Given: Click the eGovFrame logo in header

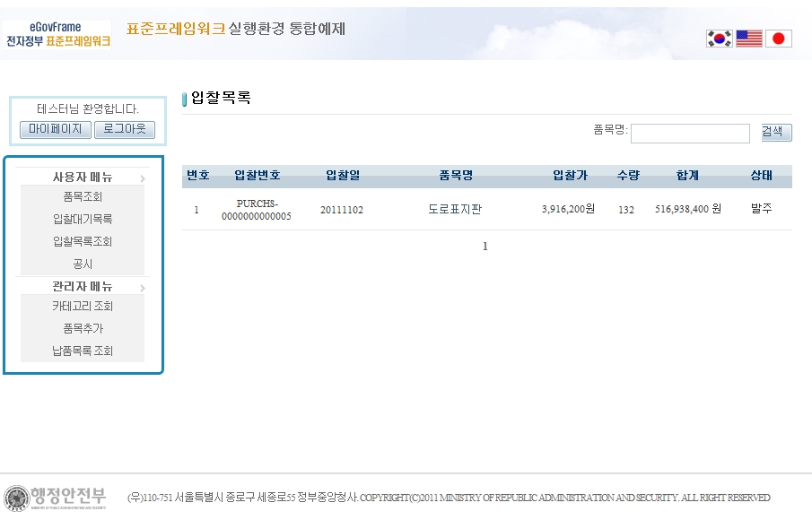Looking at the screenshot, I should [x=57, y=35].
